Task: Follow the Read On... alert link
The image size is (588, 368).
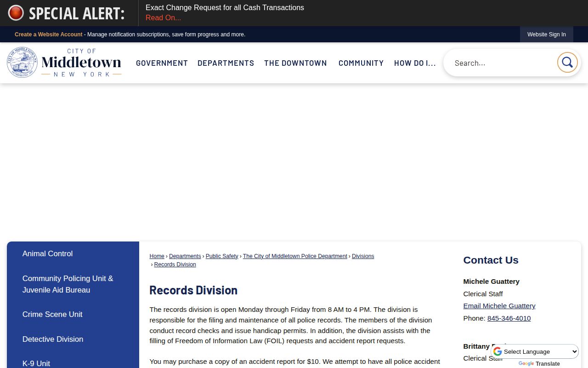Action: point(163,18)
